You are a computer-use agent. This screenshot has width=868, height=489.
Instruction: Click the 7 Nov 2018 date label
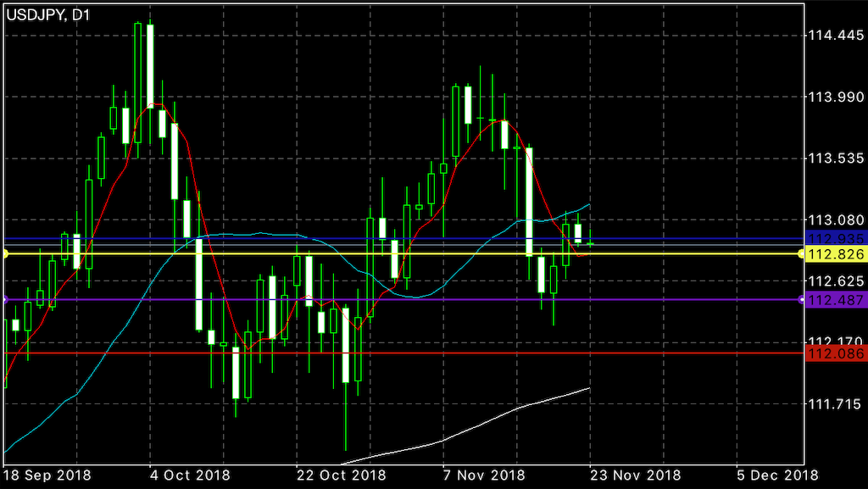(x=483, y=475)
